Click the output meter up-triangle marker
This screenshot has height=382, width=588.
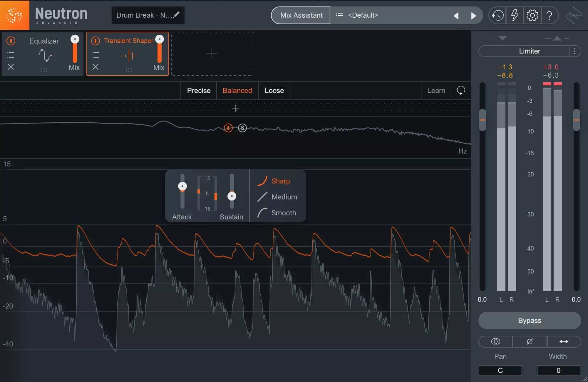pyautogui.click(x=557, y=38)
